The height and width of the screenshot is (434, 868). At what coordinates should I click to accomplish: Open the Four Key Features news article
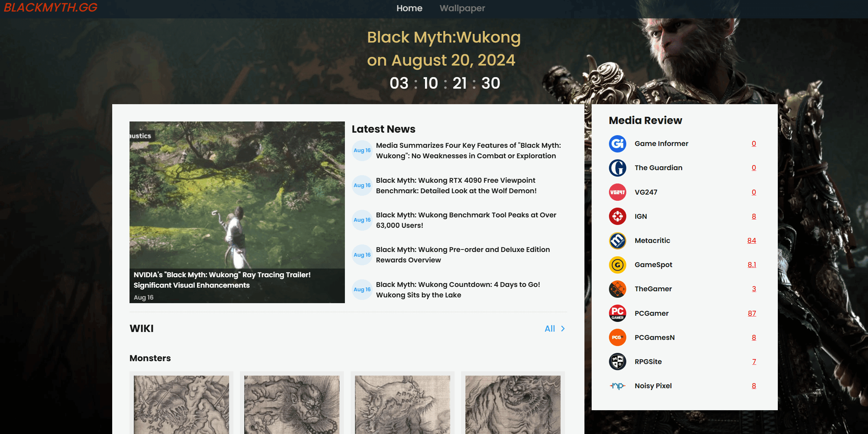tap(468, 151)
